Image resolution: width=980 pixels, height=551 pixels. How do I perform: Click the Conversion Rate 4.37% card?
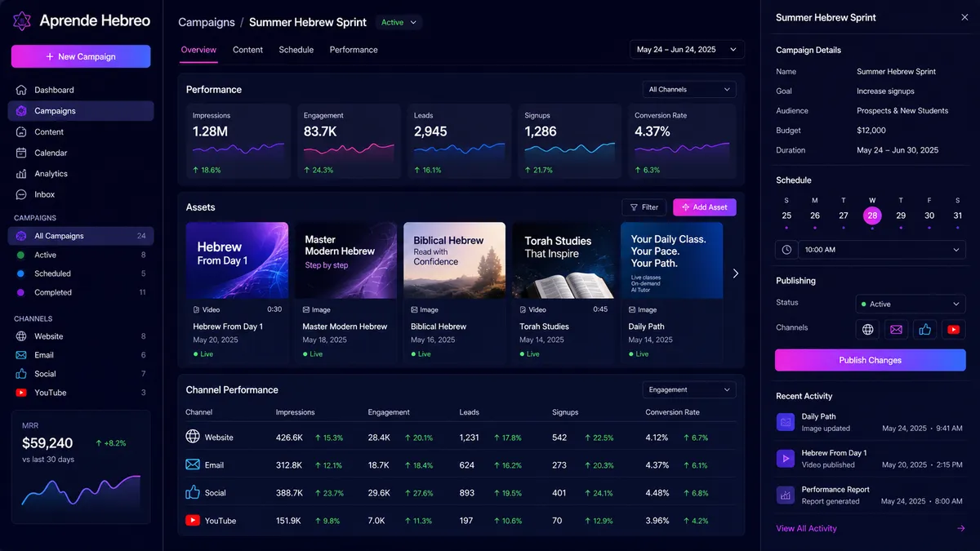pos(682,142)
